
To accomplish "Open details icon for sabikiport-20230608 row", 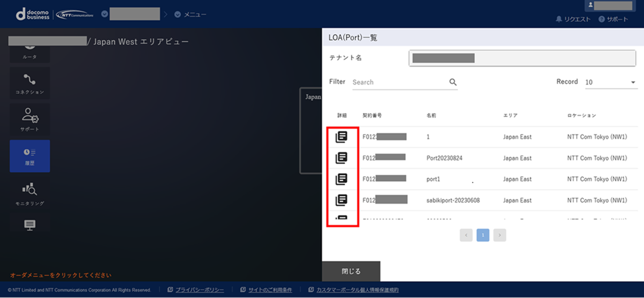I will coord(342,200).
